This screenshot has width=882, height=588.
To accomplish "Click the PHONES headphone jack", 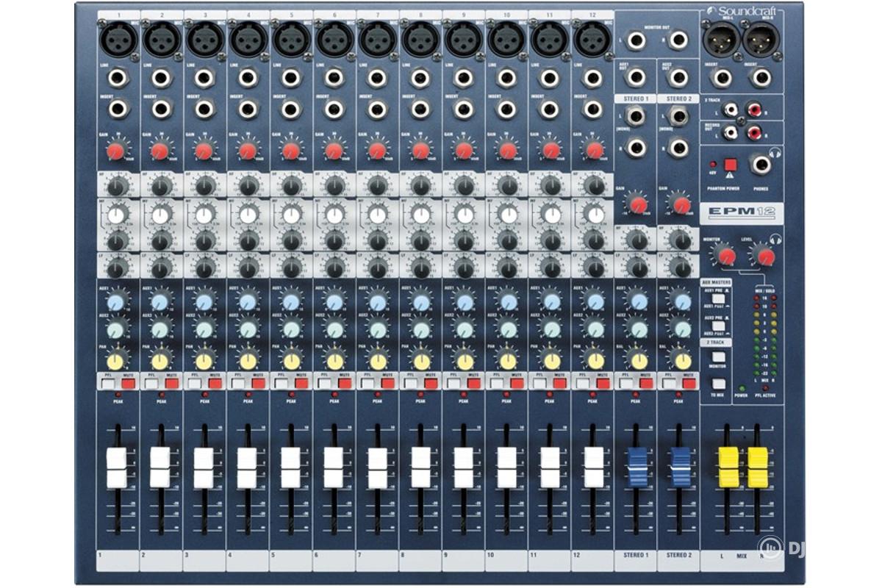I will (761, 163).
